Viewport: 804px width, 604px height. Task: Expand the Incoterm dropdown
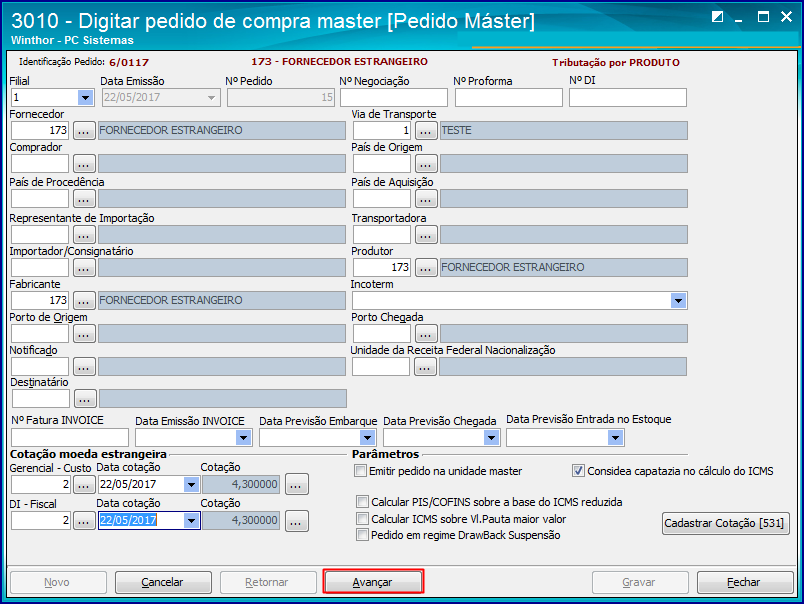[x=678, y=301]
